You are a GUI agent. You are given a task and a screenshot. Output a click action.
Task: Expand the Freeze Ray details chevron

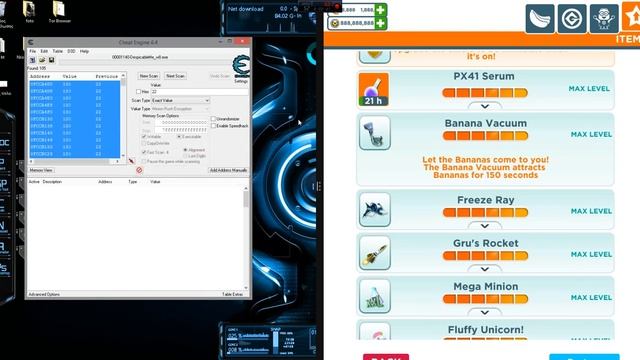[484, 226]
